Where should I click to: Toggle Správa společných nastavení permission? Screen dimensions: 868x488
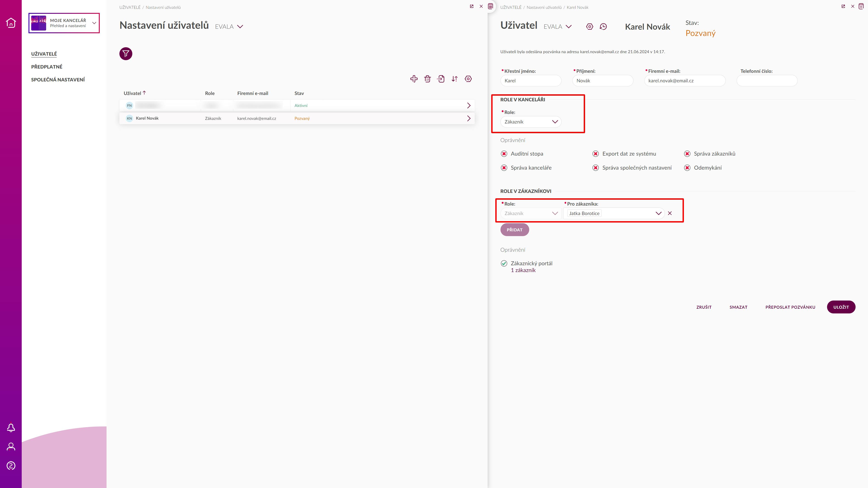pos(596,168)
